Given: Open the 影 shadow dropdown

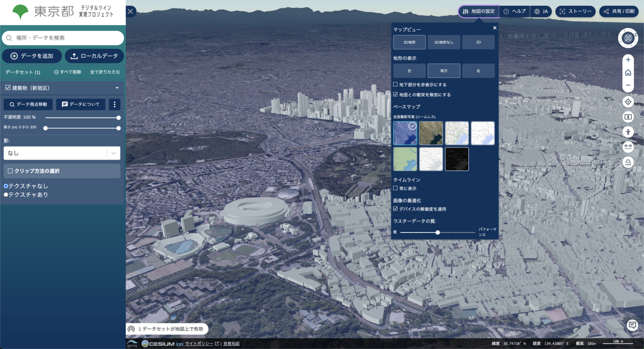Looking at the screenshot, I should (62, 153).
